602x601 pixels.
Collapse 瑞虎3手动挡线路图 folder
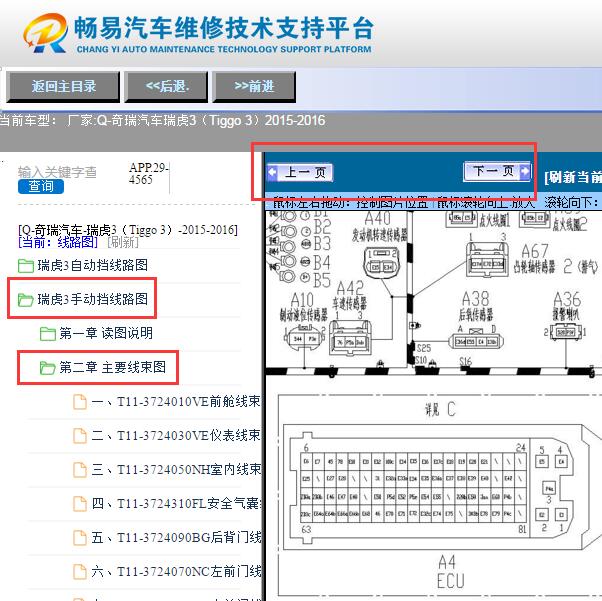coord(93,299)
